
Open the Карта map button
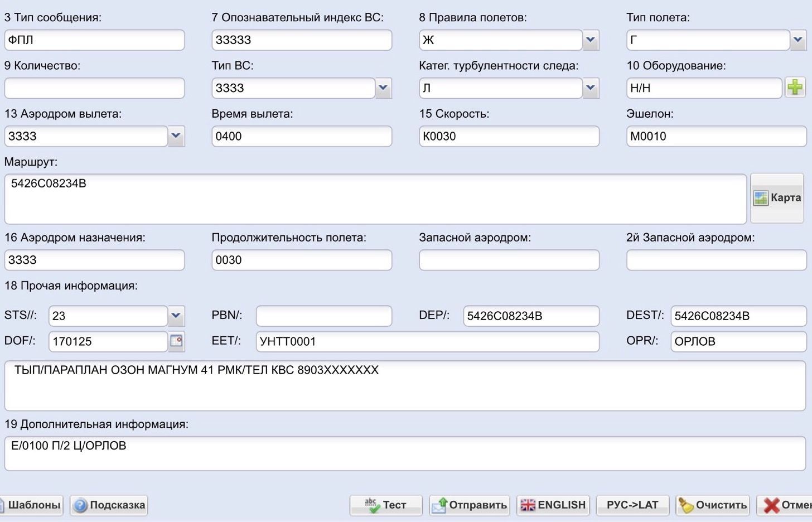(x=777, y=198)
